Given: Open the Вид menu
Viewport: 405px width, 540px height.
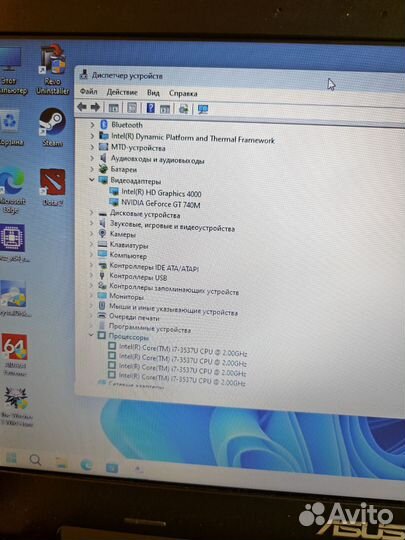Looking at the screenshot, I should click(x=153, y=93).
